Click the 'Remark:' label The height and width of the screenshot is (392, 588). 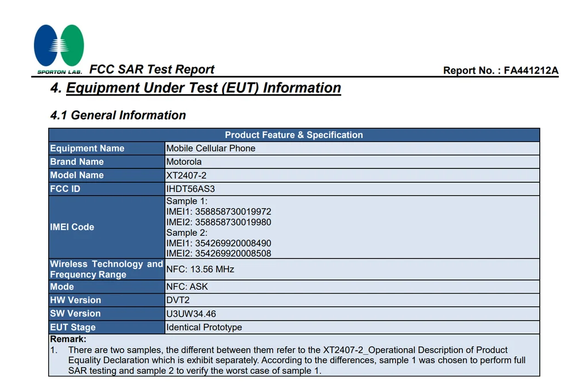pyautogui.click(x=68, y=339)
